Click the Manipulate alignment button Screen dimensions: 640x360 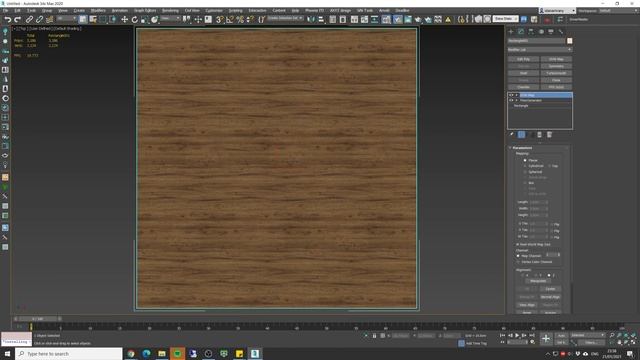click(538, 281)
